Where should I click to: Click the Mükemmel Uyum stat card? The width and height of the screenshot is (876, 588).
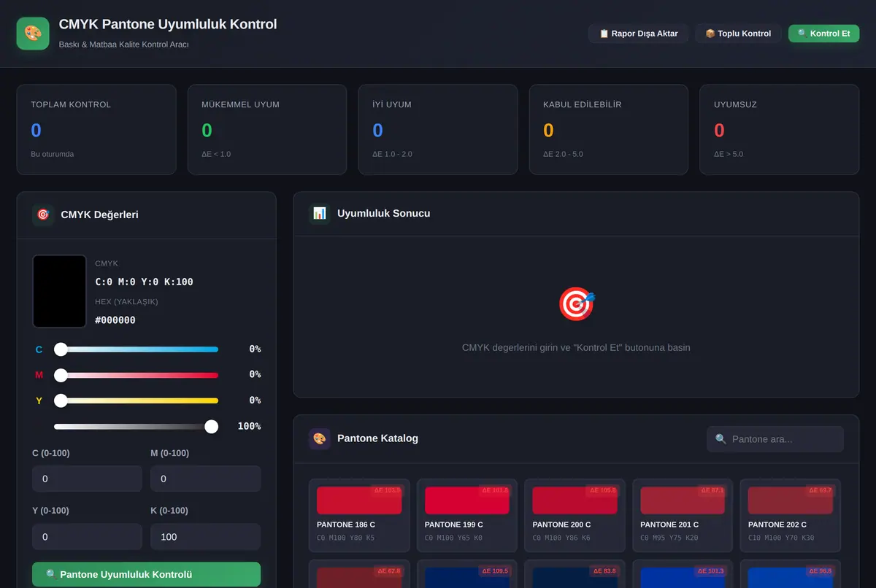pyautogui.click(x=267, y=129)
